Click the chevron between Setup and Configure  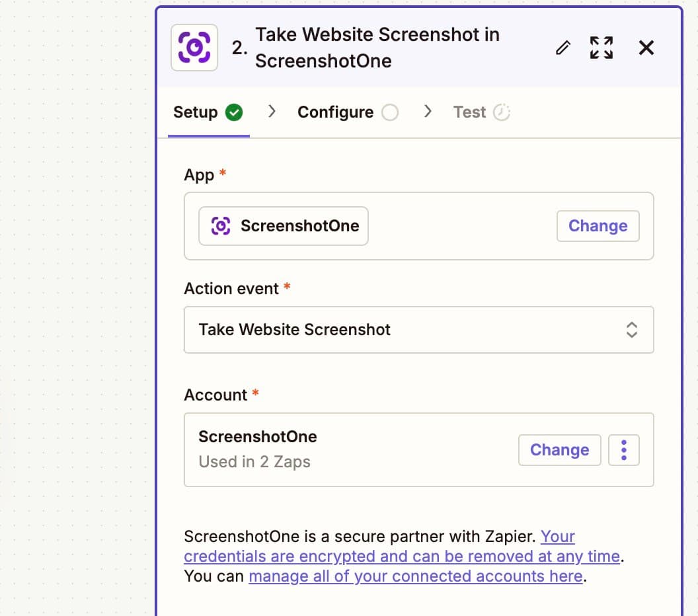(x=272, y=111)
